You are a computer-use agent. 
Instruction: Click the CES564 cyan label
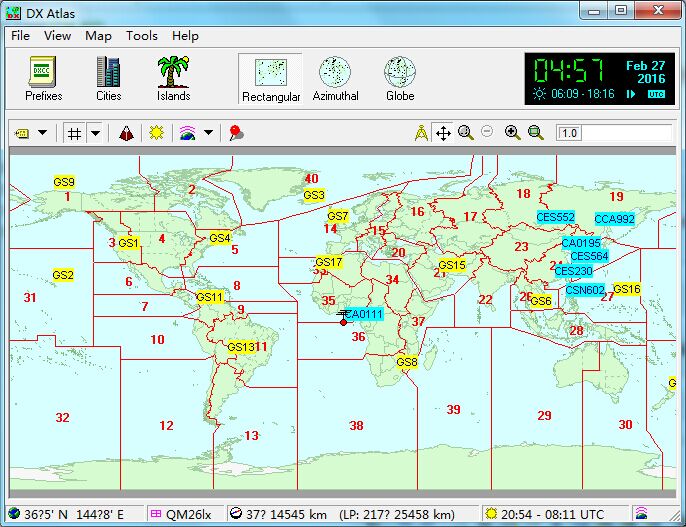click(590, 256)
